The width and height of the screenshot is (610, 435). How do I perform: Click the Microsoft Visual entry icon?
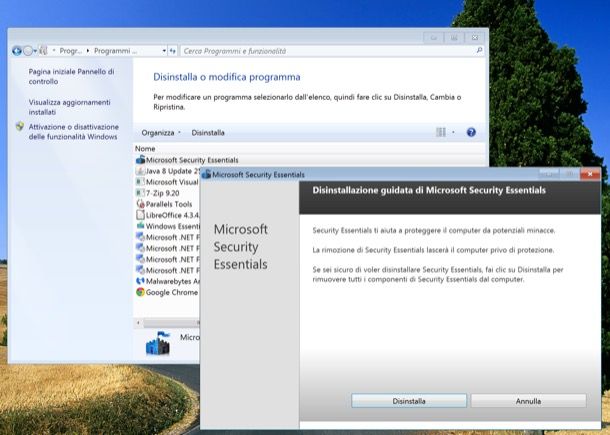coord(140,182)
